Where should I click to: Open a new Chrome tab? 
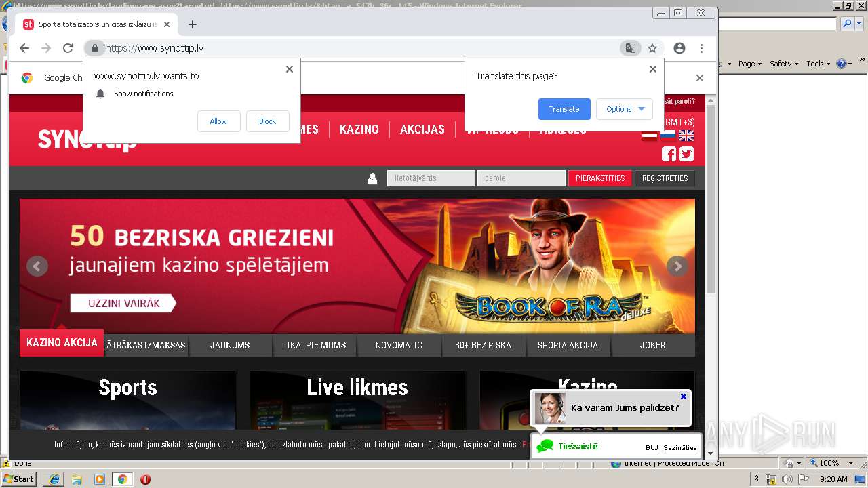tap(193, 24)
